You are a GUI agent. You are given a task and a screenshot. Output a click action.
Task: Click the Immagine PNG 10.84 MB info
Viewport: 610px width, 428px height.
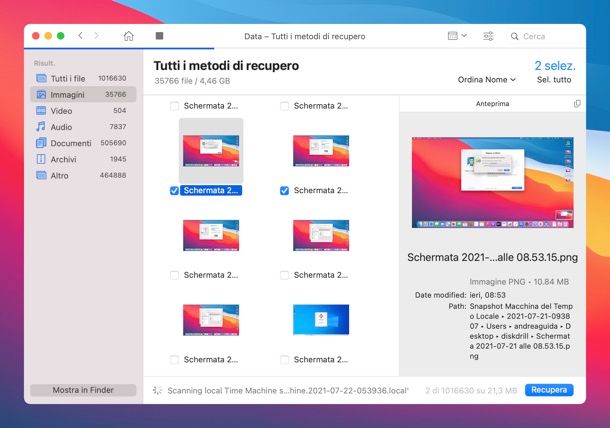519,281
